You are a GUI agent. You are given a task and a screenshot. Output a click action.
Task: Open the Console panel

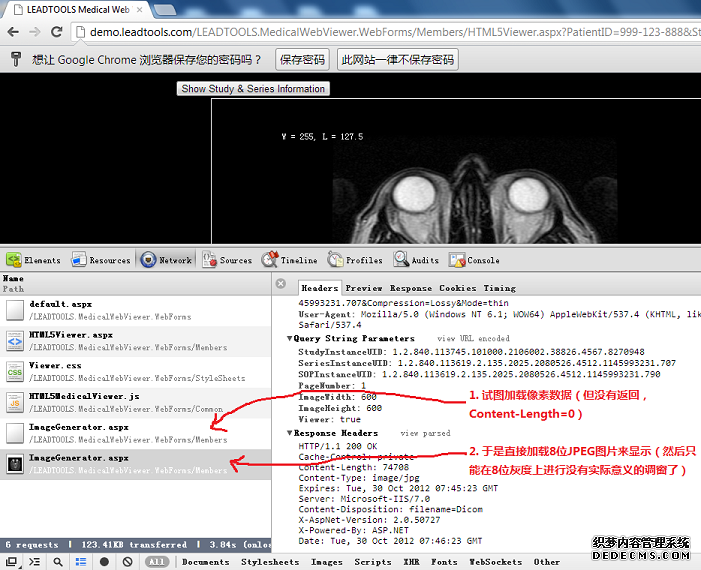(x=474, y=260)
